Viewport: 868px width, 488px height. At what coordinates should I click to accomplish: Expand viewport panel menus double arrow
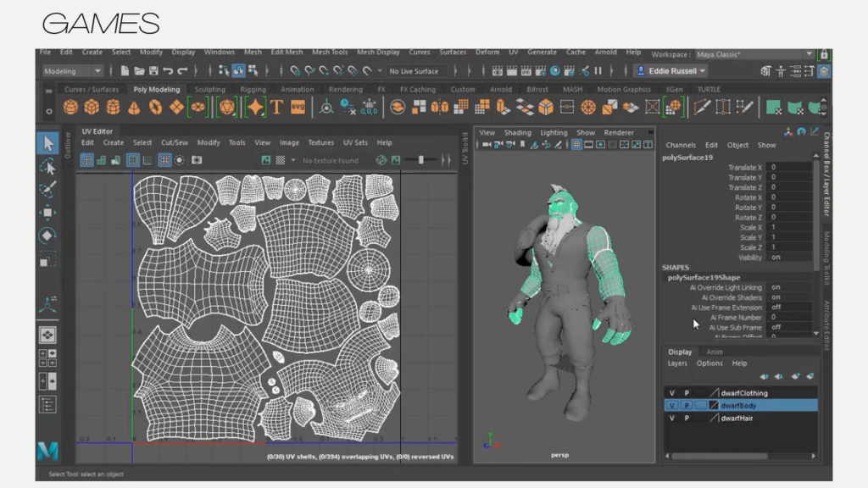(650, 132)
